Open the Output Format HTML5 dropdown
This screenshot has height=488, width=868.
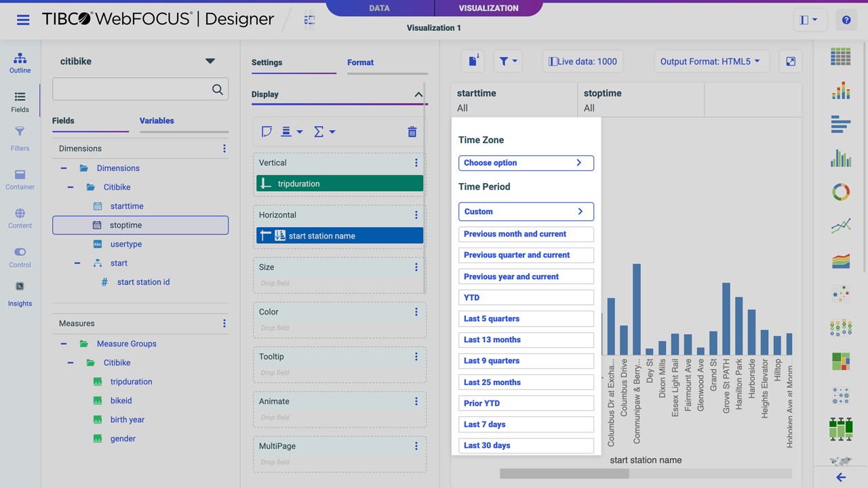click(710, 61)
